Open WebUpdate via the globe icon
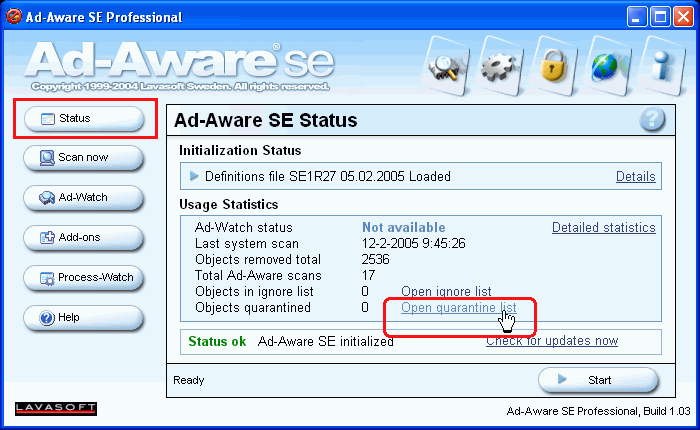 pos(607,67)
